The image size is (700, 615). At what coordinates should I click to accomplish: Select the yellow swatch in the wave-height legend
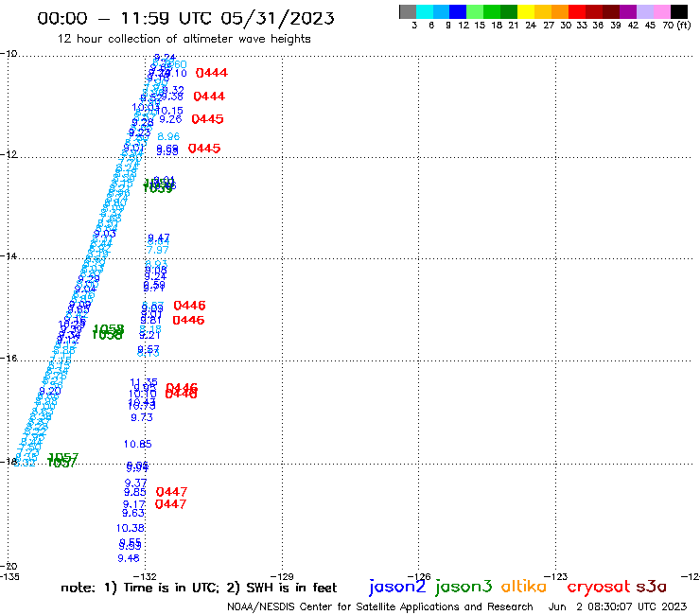point(526,11)
